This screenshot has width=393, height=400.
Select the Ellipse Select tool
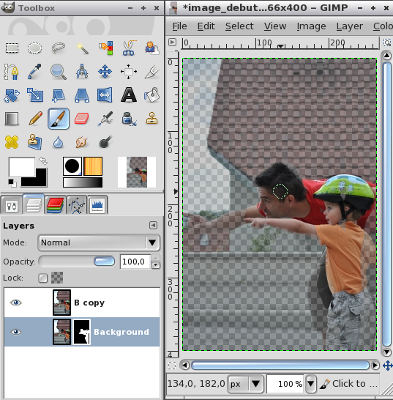pyautogui.click(x=35, y=48)
